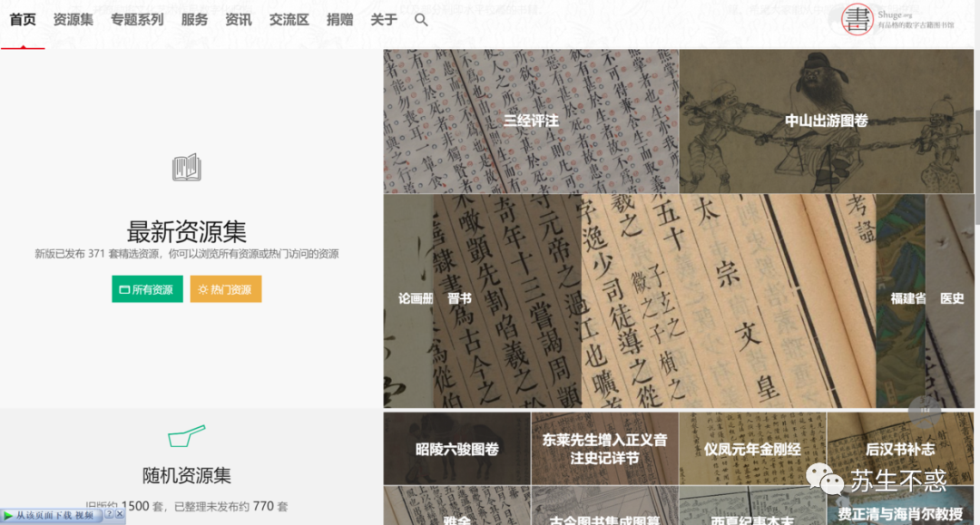The height and width of the screenshot is (525, 980).
Task: Open the 昭陵六骏图卷 tile
Action: [x=456, y=448]
